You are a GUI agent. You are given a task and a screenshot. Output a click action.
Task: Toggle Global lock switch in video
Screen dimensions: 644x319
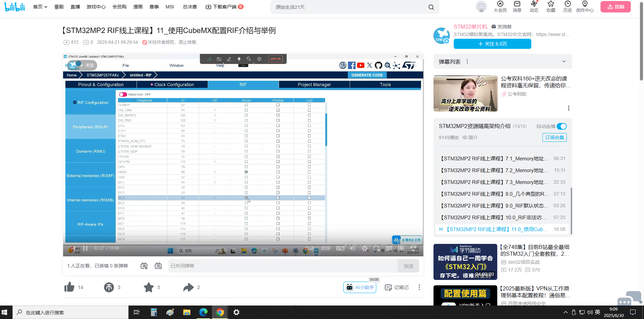[x=123, y=94]
